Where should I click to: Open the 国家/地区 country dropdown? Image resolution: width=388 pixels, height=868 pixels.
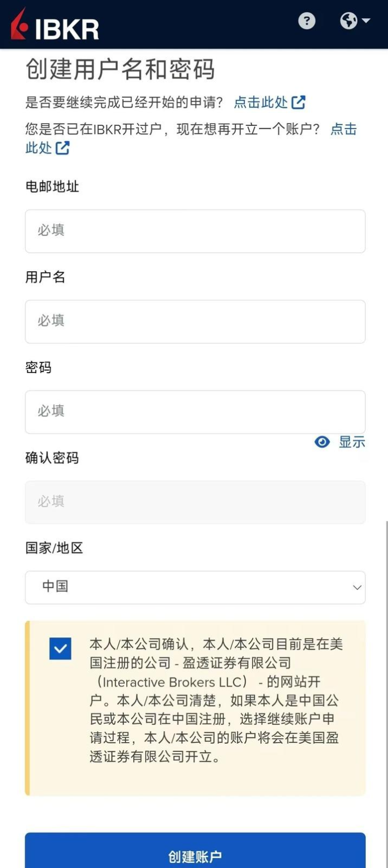click(x=194, y=587)
